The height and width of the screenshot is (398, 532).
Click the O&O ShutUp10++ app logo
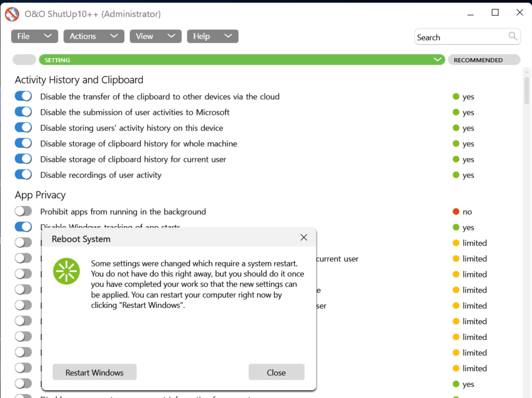tap(12, 14)
